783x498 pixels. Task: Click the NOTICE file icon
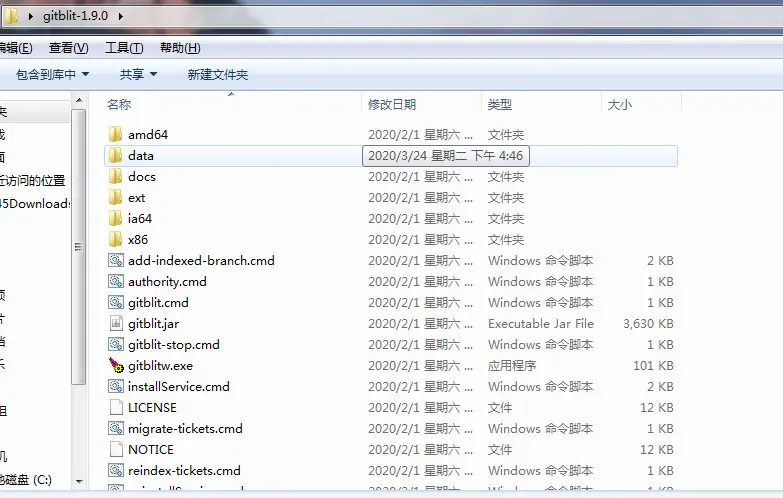point(116,449)
